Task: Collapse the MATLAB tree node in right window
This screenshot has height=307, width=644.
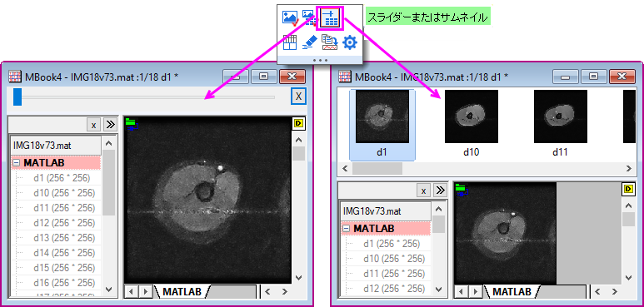Action: 347,228
